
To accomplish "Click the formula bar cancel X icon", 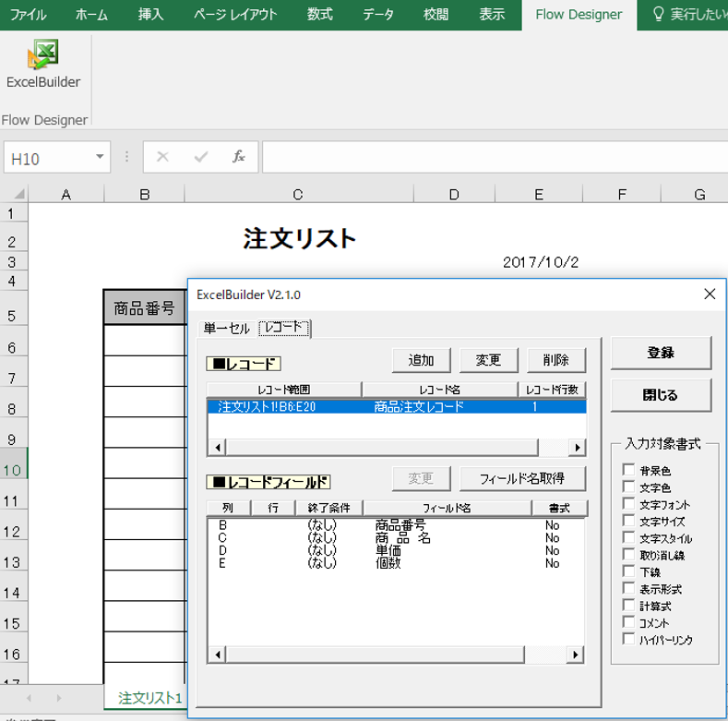I will (162, 157).
